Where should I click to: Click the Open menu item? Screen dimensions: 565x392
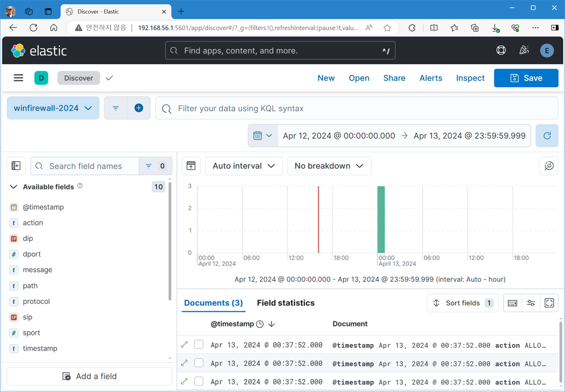point(359,78)
